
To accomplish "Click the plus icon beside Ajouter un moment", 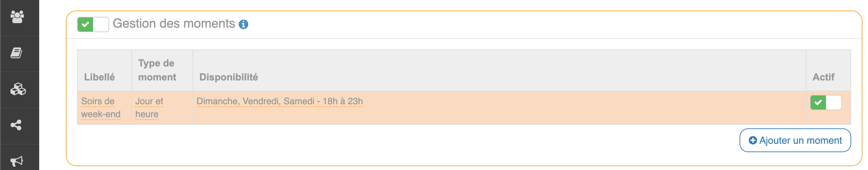I will (x=752, y=140).
